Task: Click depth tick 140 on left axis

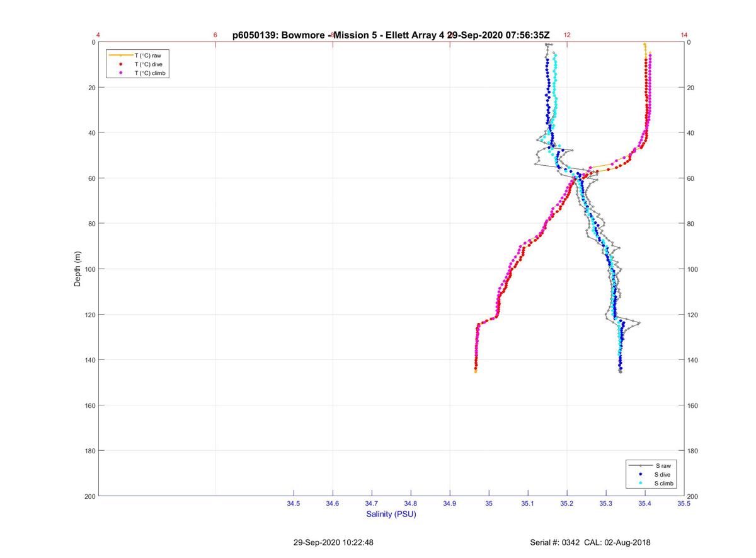Action: point(89,360)
